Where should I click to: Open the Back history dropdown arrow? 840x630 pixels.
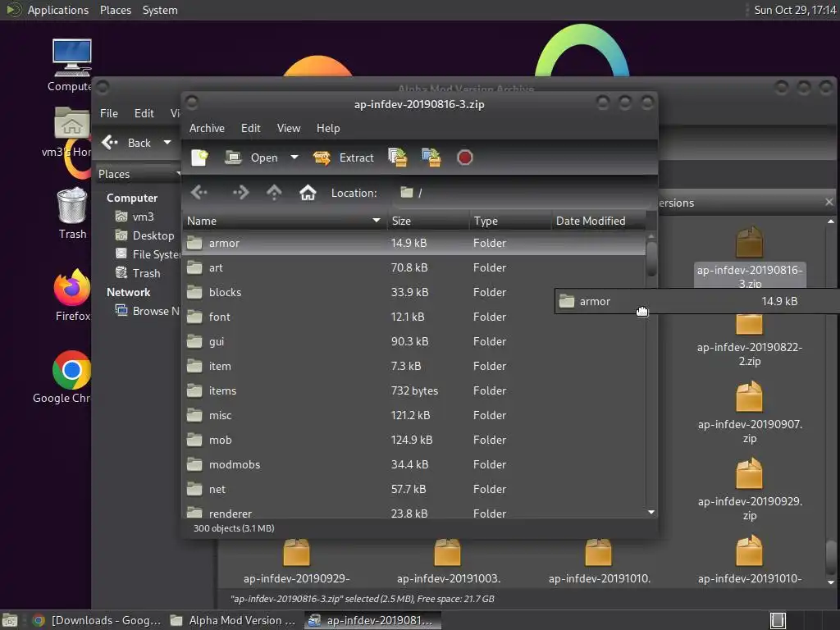[167, 143]
